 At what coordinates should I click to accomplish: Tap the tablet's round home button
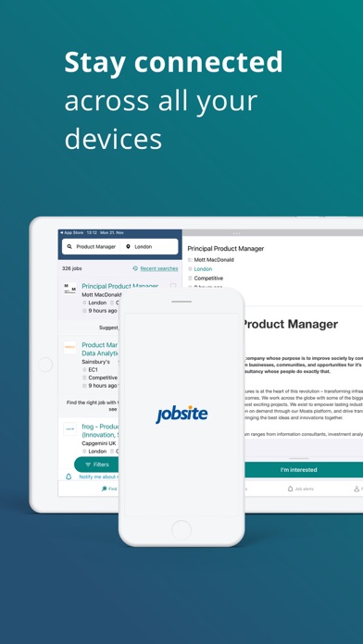click(x=45, y=365)
